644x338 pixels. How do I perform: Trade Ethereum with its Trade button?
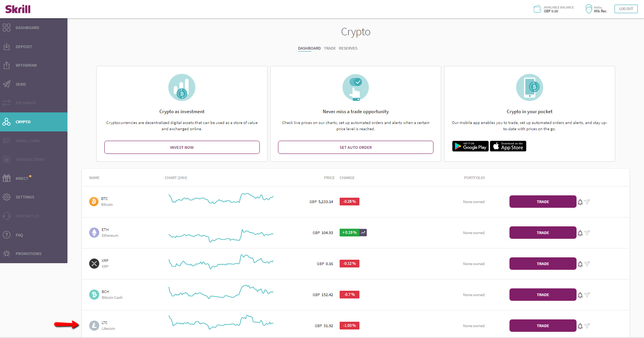coord(543,233)
